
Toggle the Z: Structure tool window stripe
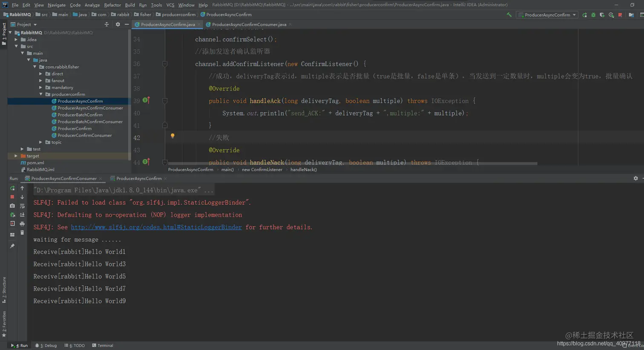click(4, 290)
